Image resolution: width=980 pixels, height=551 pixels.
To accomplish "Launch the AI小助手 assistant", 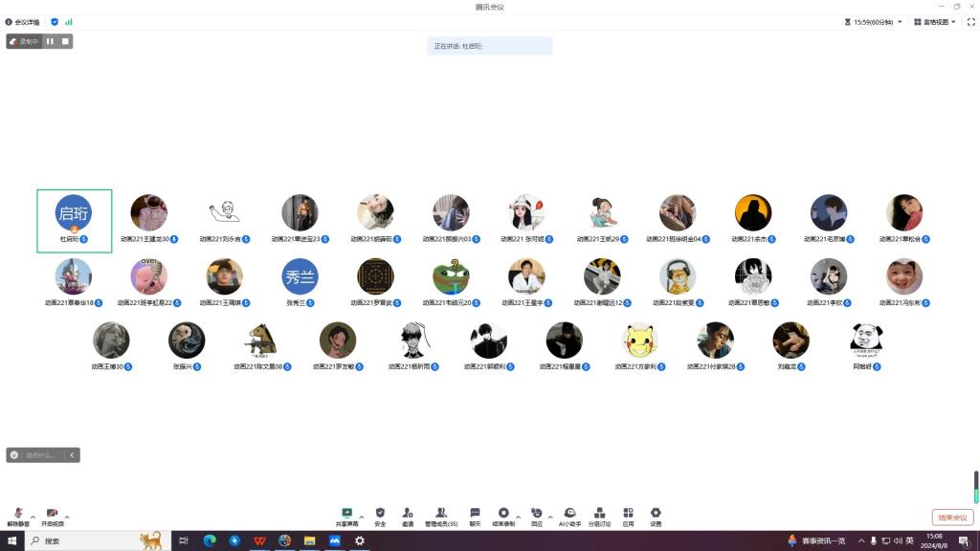I will click(x=569, y=514).
